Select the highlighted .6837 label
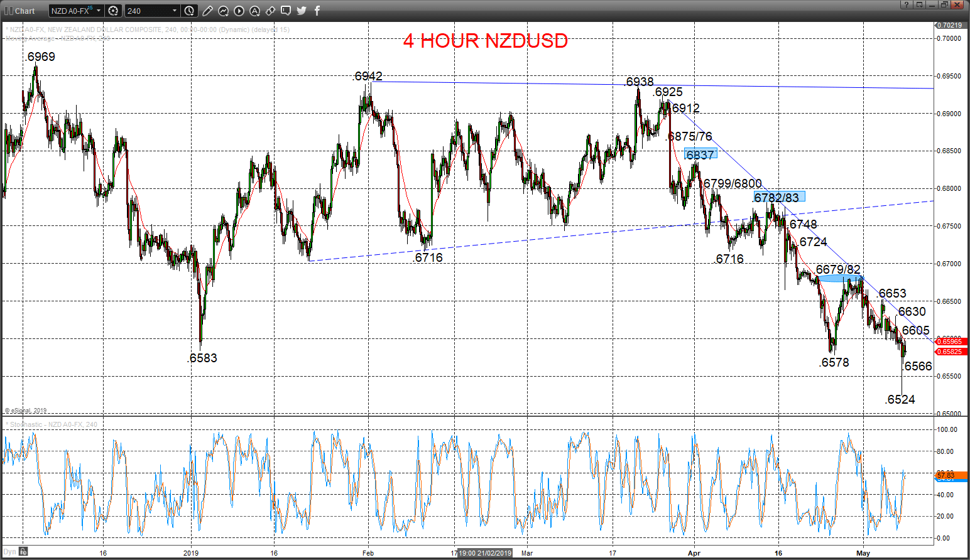Image resolution: width=970 pixels, height=560 pixels. click(x=700, y=154)
